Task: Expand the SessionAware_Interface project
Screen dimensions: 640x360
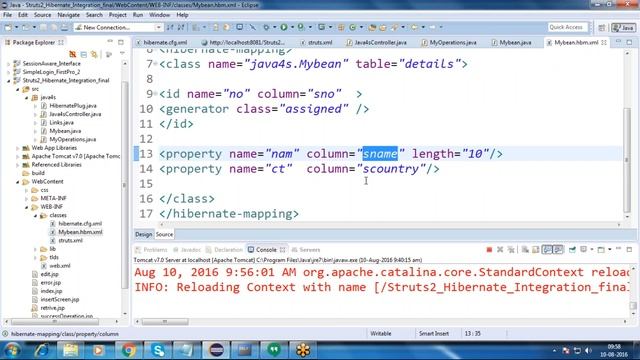Action: tap(9, 64)
